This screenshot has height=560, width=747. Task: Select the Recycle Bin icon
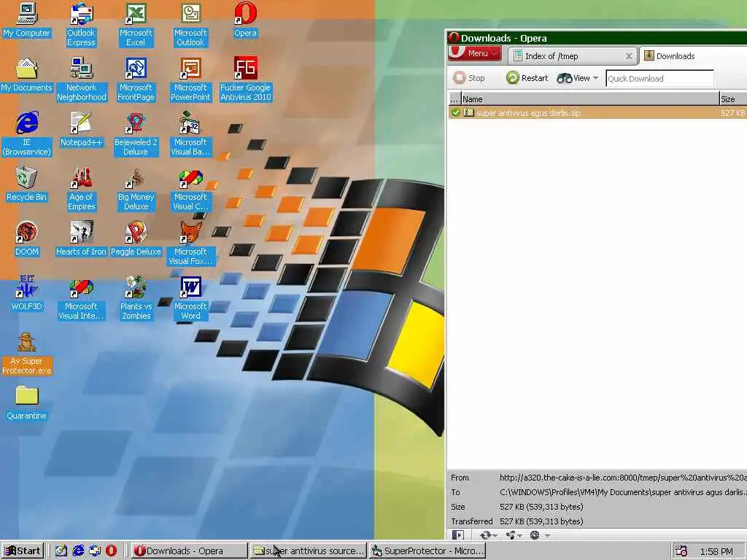[x=27, y=184]
